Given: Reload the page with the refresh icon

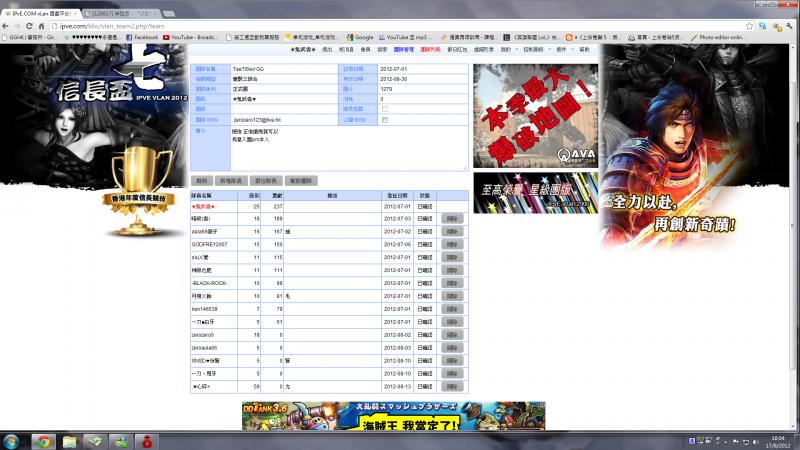Looking at the screenshot, I should coord(29,26).
